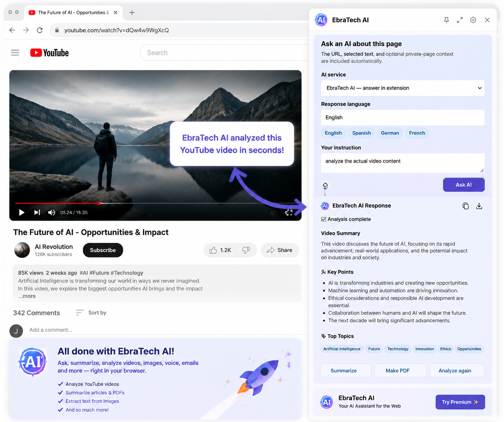Edit the Your instruction text box

point(403,163)
